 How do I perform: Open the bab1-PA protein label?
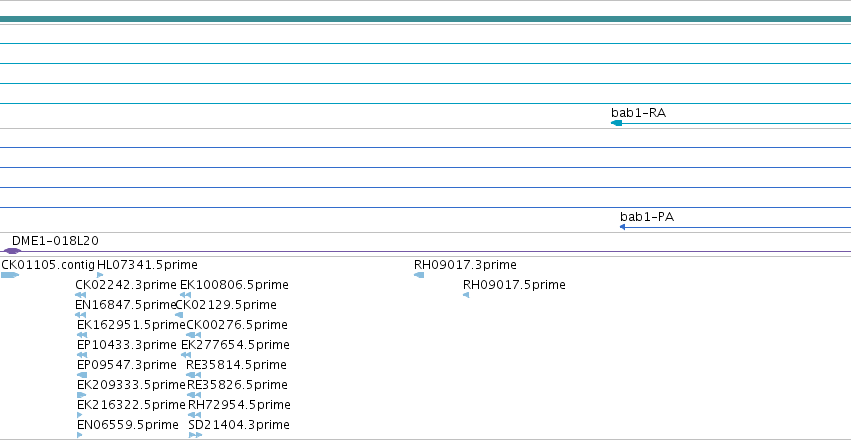tap(647, 216)
